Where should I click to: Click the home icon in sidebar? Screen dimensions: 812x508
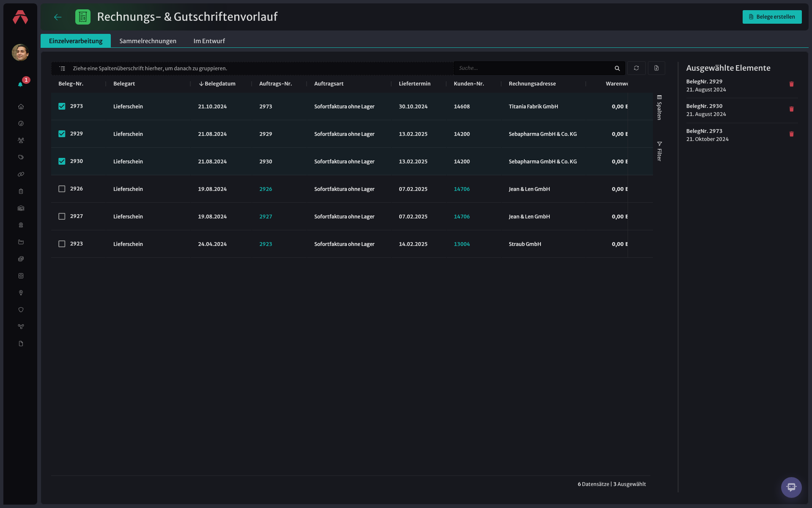click(x=21, y=107)
